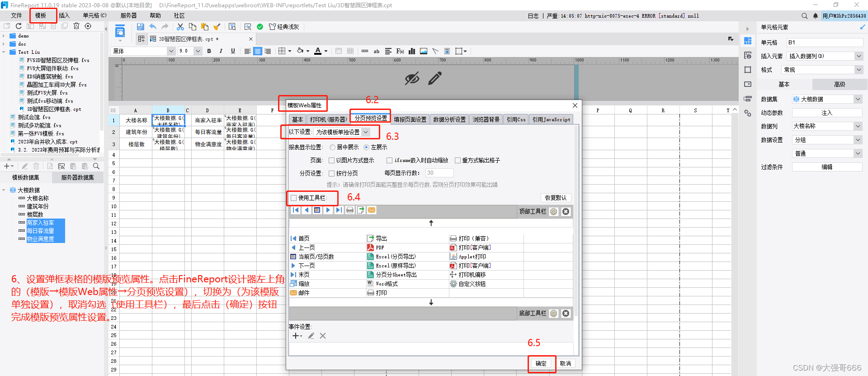Screen dimensions: 868x376
Task: Click the B1 cell name field
Action: pos(825,43)
